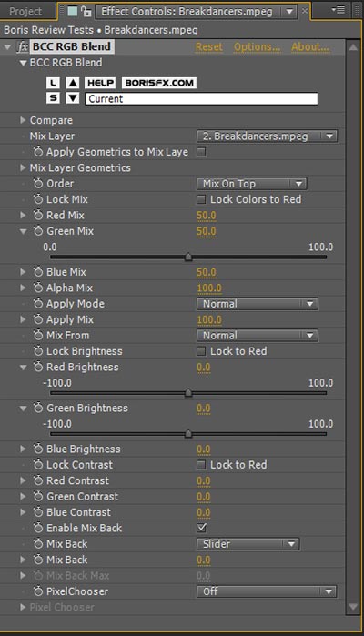Toggle stopwatch for Order
Screen dimensions: 364x636
point(38,184)
